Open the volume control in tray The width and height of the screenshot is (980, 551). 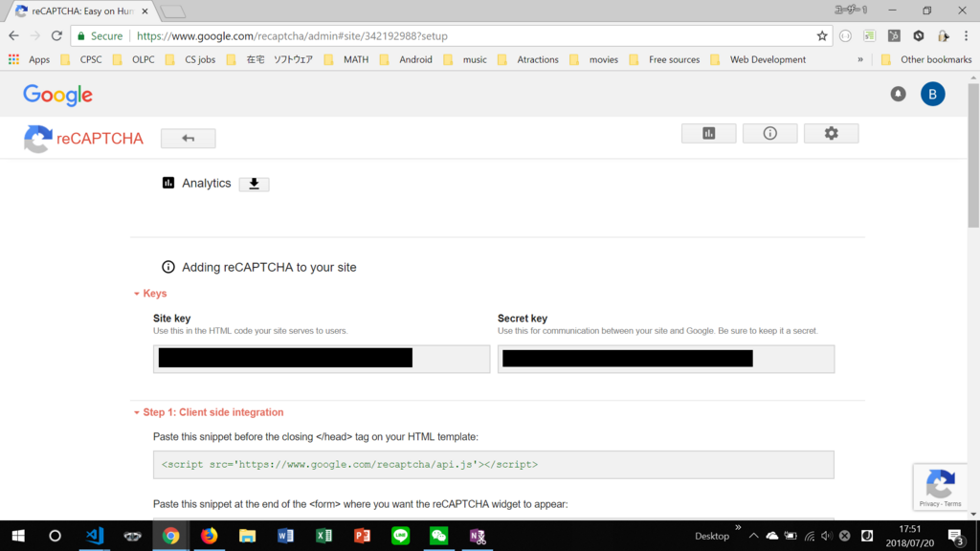[x=827, y=536]
